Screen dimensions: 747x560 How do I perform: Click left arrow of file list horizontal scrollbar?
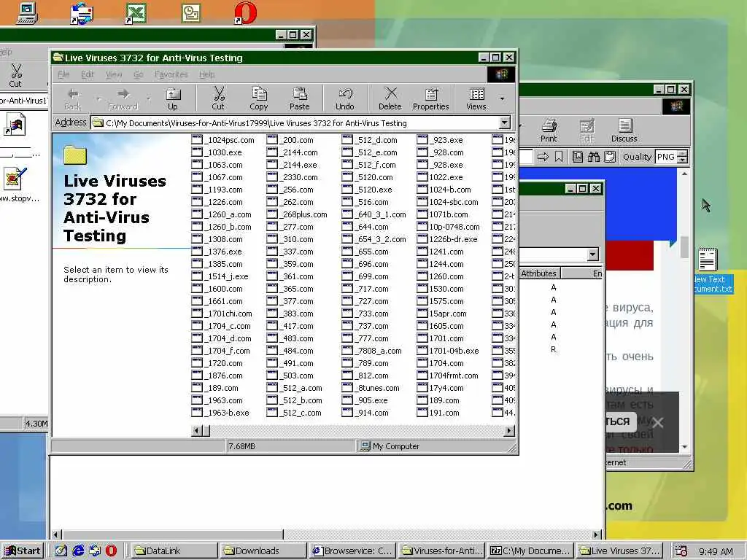(196, 430)
